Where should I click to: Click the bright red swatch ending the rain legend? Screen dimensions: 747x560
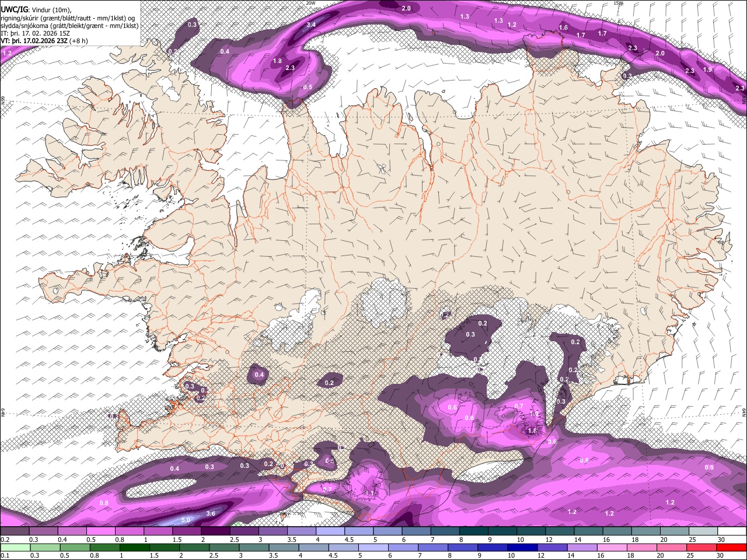(x=732, y=548)
